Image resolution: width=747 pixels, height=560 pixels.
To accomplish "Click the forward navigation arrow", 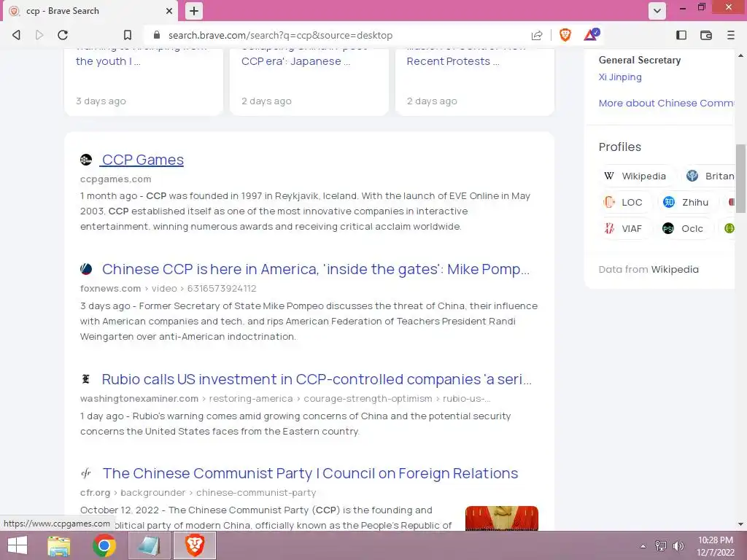I will 39,35.
